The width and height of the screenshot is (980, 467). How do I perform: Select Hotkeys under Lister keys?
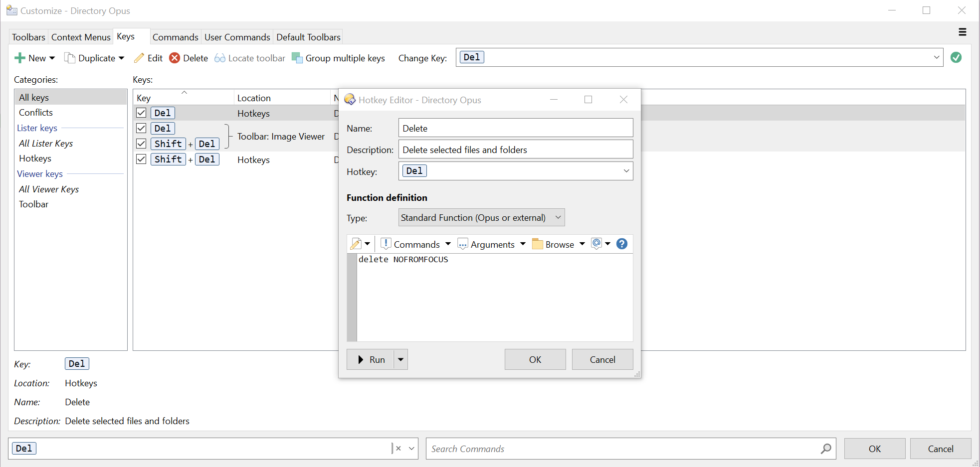click(71, 158)
